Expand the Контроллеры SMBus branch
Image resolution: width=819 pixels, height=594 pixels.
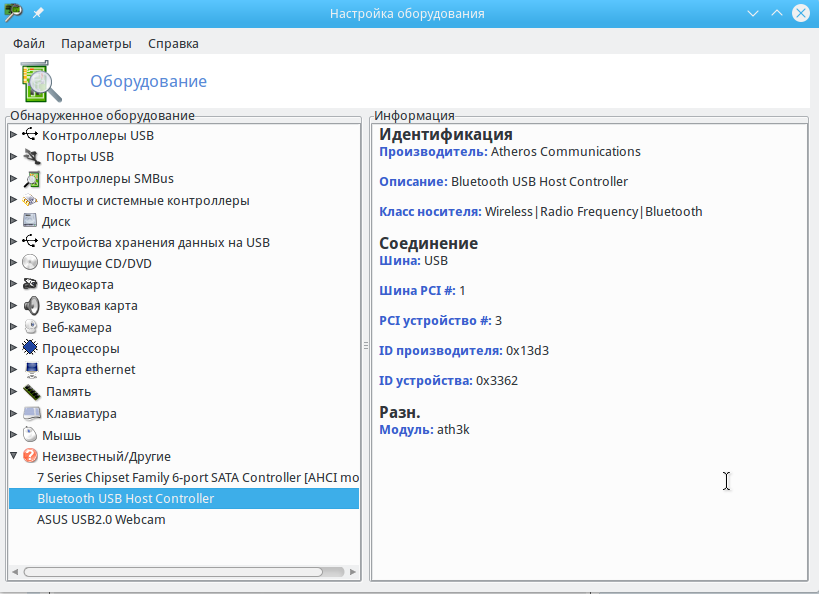tap(14, 178)
